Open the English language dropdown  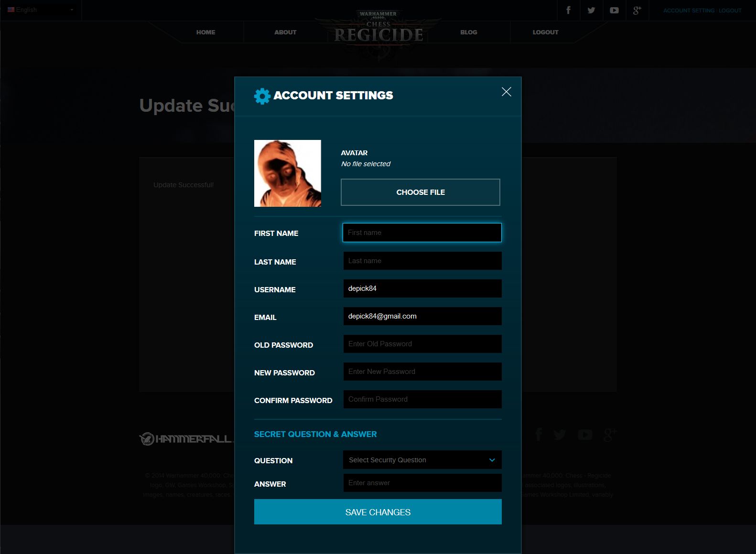(x=41, y=10)
